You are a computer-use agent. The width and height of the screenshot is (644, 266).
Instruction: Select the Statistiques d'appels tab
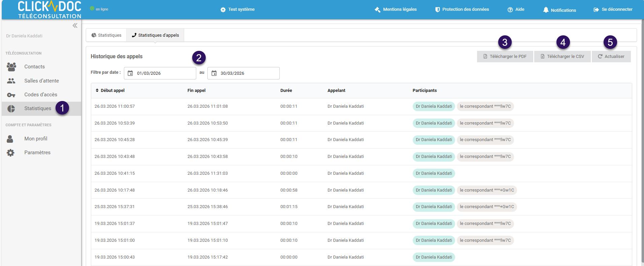(155, 35)
